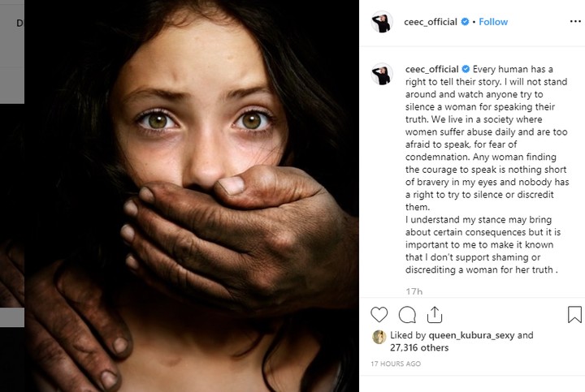Click the '17h' caption timestamp
The width and height of the screenshot is (585, 392).
click(x=414, y=291)
